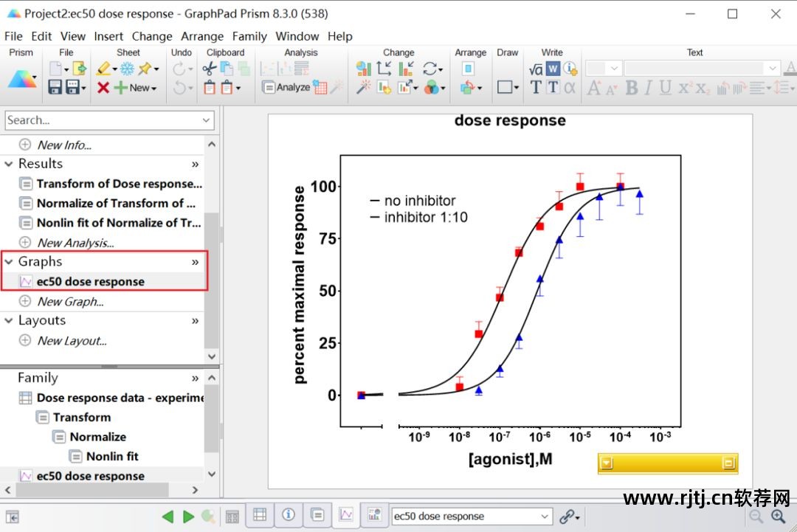Click in the navigator Search field
The width and height of the screenshot is (797, 532).
click(x=102, y=120)
